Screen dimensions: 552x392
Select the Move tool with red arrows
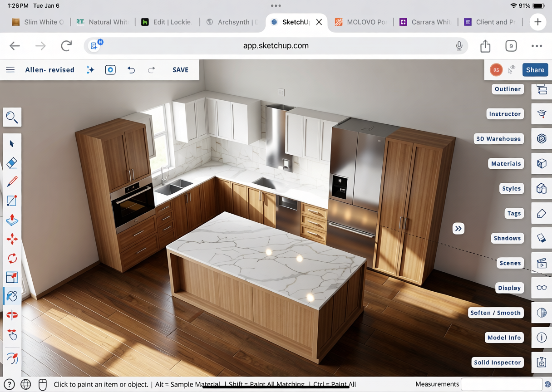pos(12,239)
